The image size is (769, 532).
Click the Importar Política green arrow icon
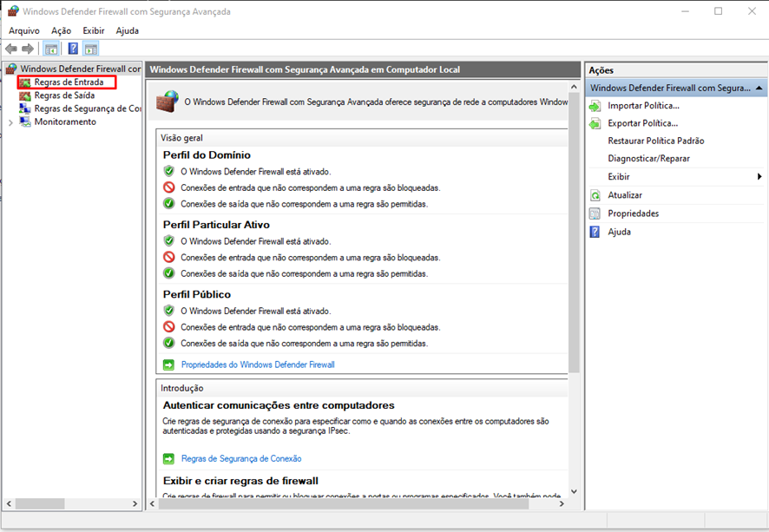coord(595,106)
